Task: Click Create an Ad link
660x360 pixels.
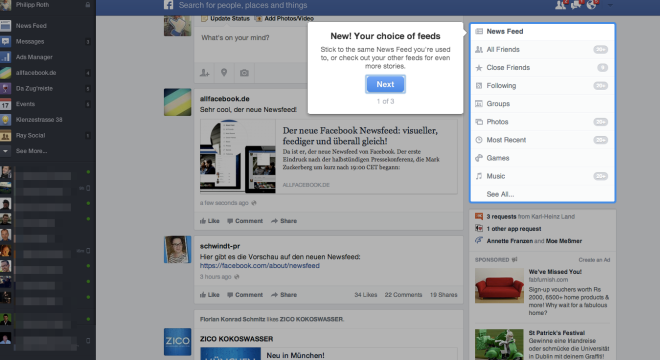Action: click(594, 260)
